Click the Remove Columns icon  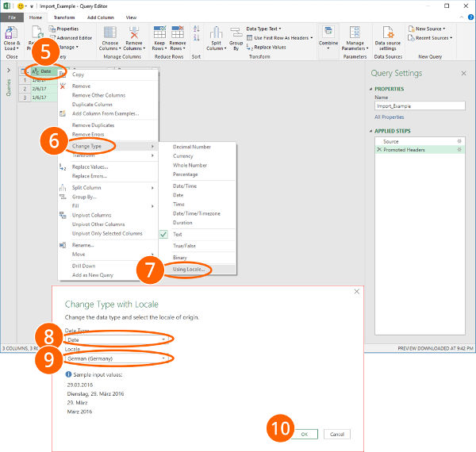click(134, 33)
